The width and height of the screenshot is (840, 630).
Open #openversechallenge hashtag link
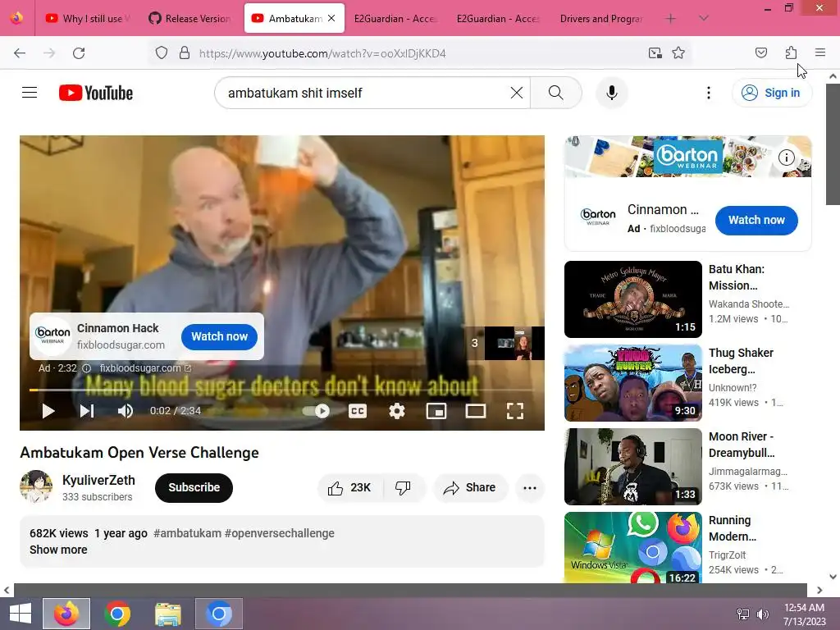coord(279,533)
